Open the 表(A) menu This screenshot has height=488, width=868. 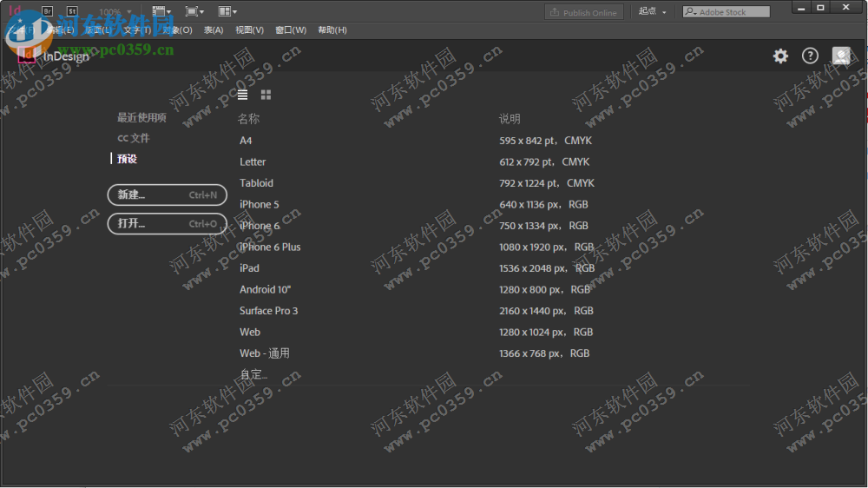214,30
